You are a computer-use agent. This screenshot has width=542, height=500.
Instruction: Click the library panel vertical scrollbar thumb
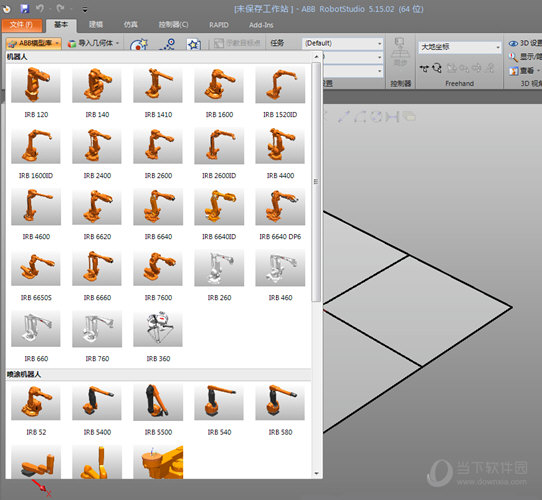point(316,182)
